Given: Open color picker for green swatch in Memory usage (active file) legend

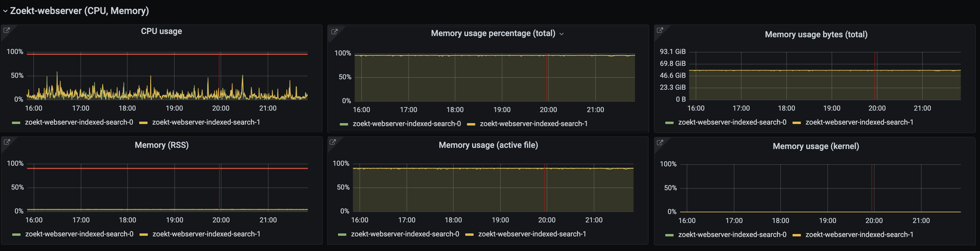Looking at the screenshot, I should tap(342, 235).
